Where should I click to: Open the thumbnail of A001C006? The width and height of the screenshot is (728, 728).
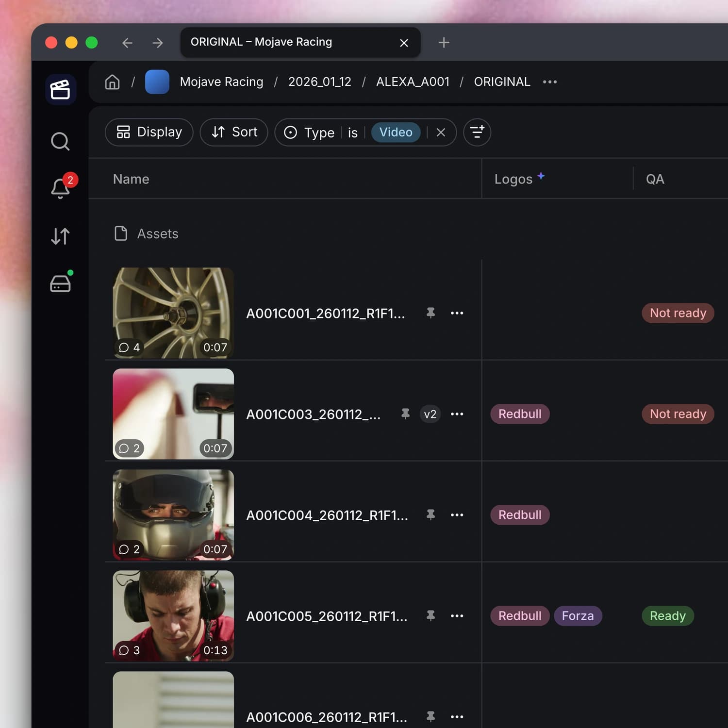tap(173, 699)
